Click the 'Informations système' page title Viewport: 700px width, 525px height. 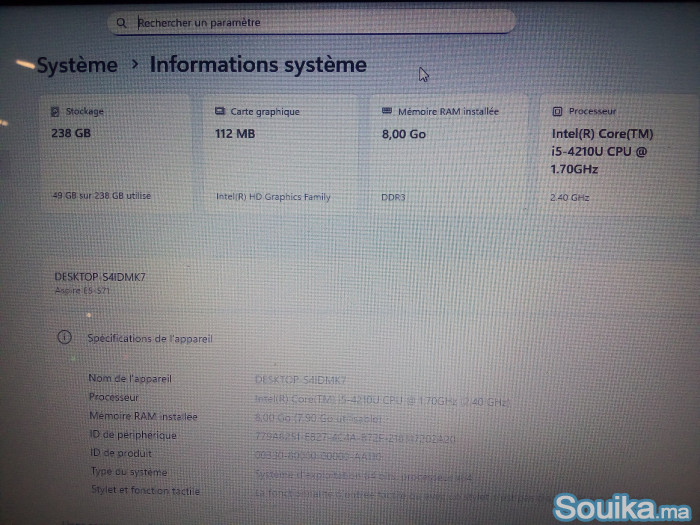(258, 65)
